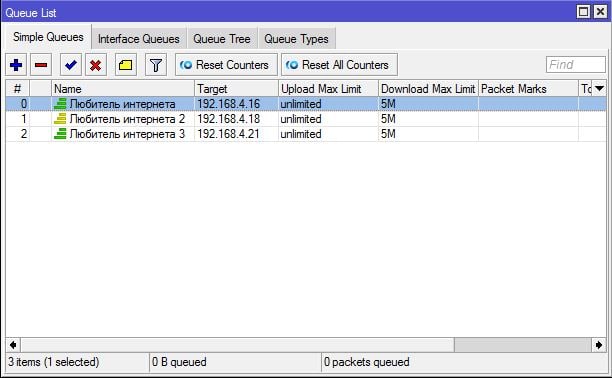Click the blue checkmark Enable icon

tap(71, 65)
